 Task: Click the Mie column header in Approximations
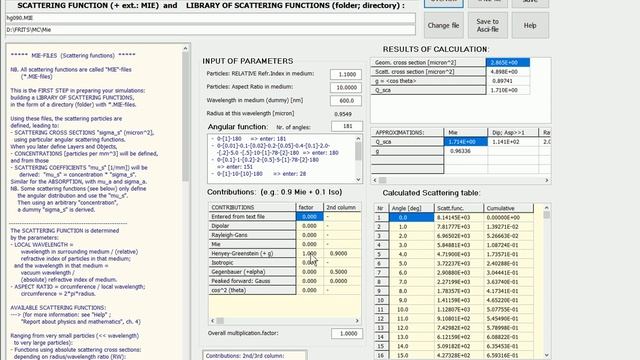tap(466, 133)
